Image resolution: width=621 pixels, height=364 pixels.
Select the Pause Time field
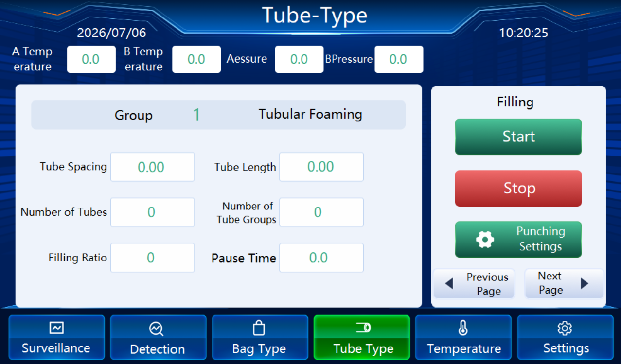(x=321, y=258)
